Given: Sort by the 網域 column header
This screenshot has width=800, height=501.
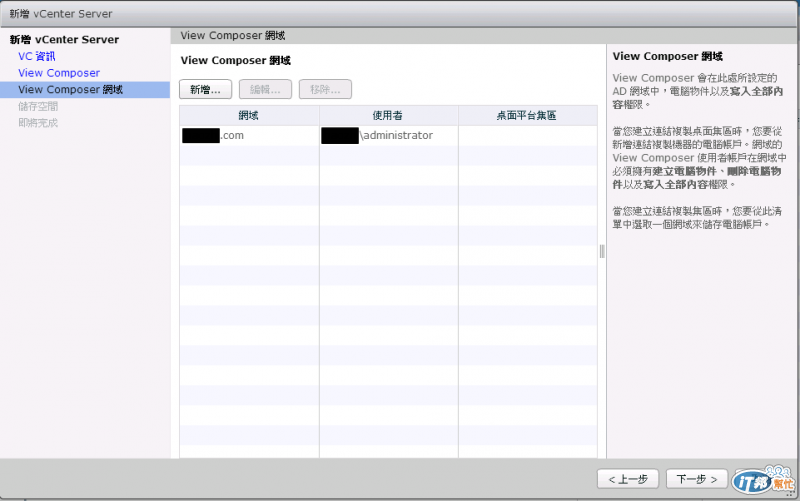Looking at the screenshot, I should pos(249,116).
